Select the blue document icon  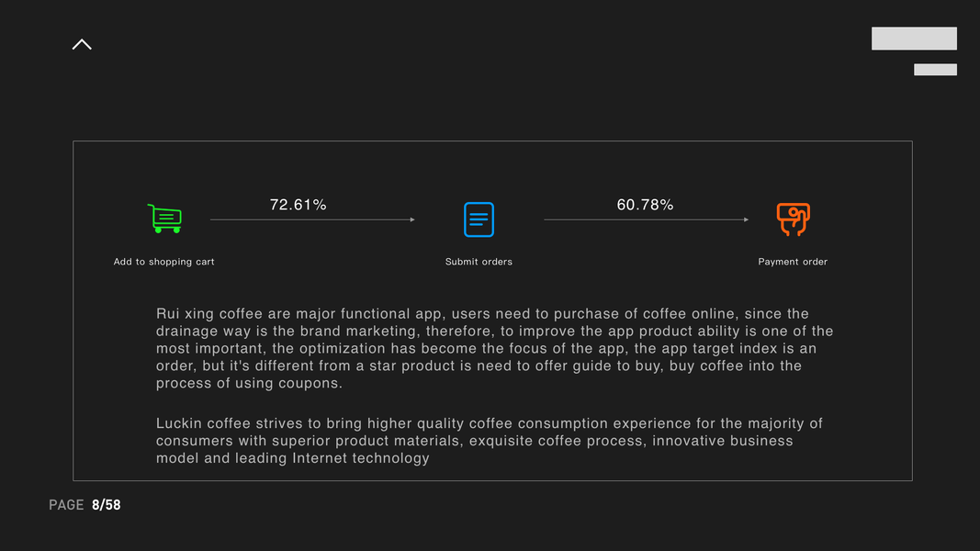click(479, 219)
